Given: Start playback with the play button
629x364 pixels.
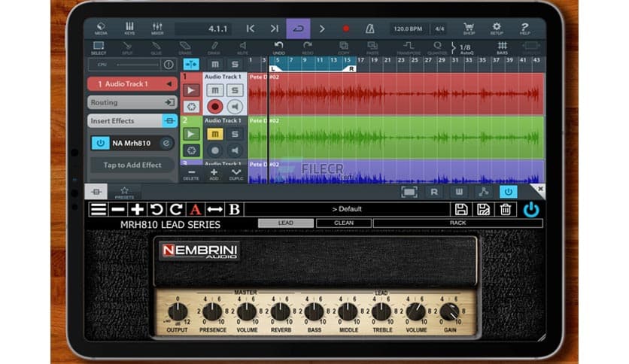Looking at the screenshot, I should click(x=322, y=29).
